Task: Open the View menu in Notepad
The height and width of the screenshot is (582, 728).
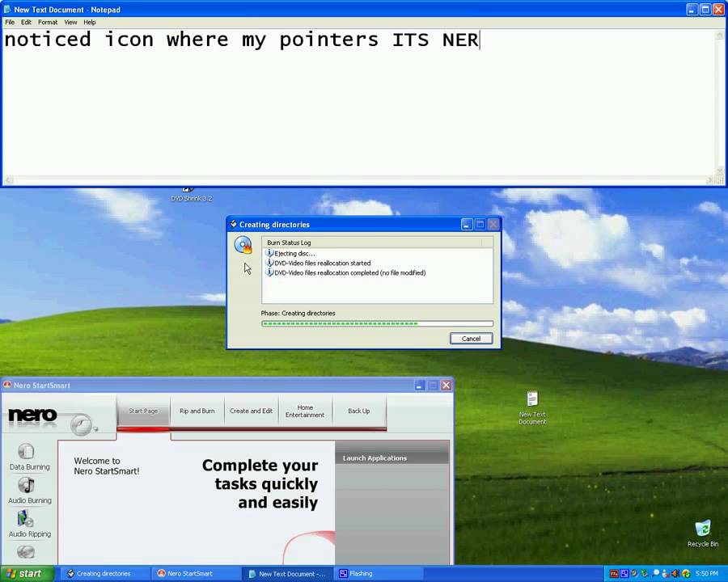Action: point(70,23)
